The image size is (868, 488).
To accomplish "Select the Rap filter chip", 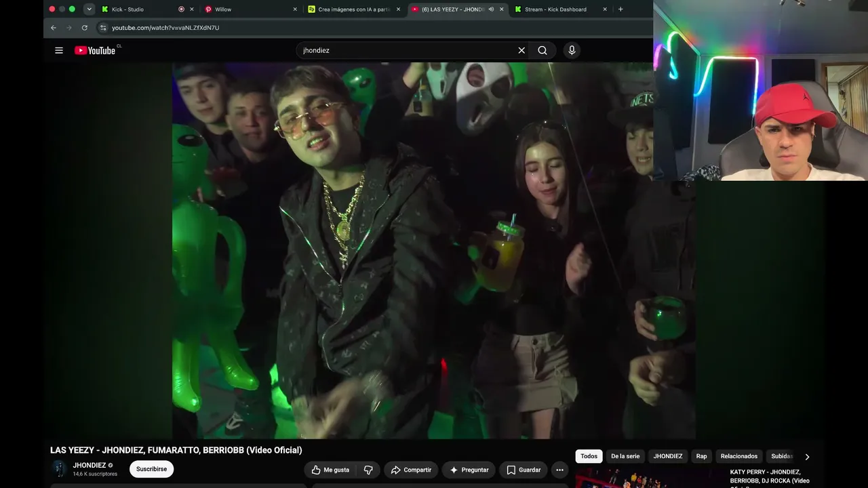I will [701, 456].
